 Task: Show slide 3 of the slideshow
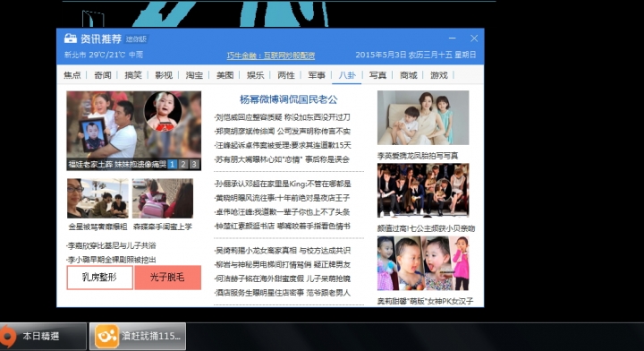(x=194, y=165)
